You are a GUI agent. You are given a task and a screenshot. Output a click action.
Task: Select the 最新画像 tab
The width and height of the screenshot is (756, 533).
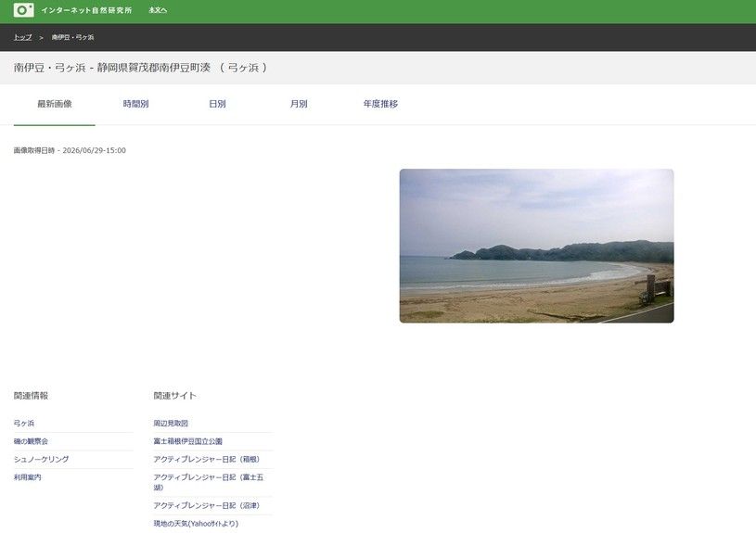point(55,104)
